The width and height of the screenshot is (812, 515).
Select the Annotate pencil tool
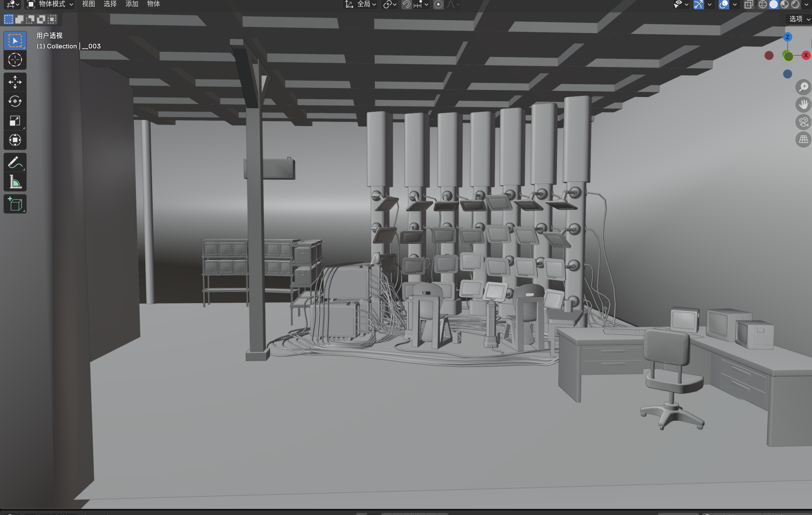[x=15, y=162]
